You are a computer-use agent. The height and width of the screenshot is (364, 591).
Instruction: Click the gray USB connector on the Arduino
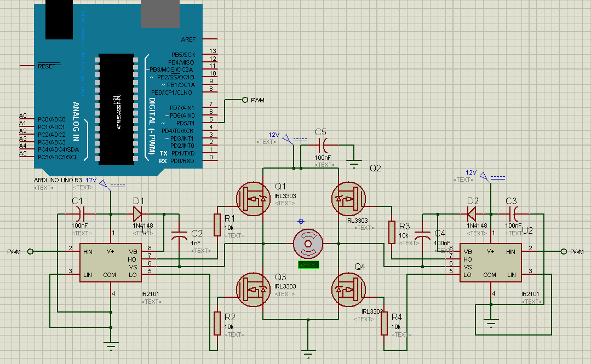tap(160, 14)
